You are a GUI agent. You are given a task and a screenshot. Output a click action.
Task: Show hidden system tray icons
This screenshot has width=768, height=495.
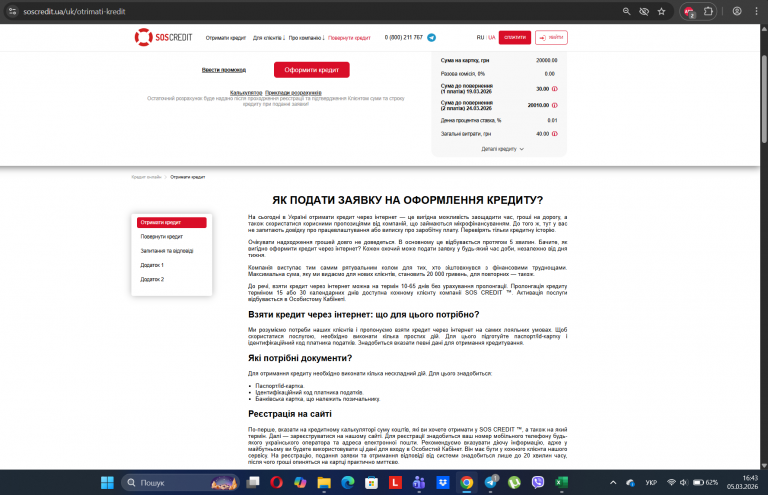[613, 483]
